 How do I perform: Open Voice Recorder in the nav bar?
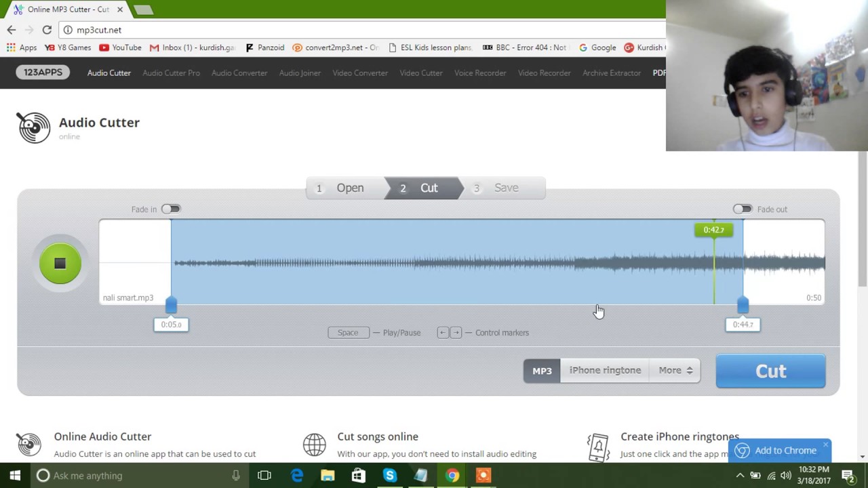pyautogui.click(x=480, y=73)
